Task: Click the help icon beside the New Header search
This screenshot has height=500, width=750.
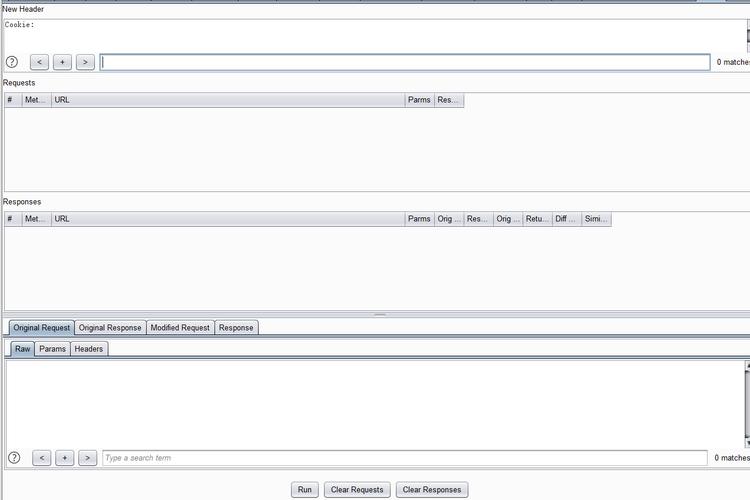Action: pyautogui.click(x=12, y=62)
